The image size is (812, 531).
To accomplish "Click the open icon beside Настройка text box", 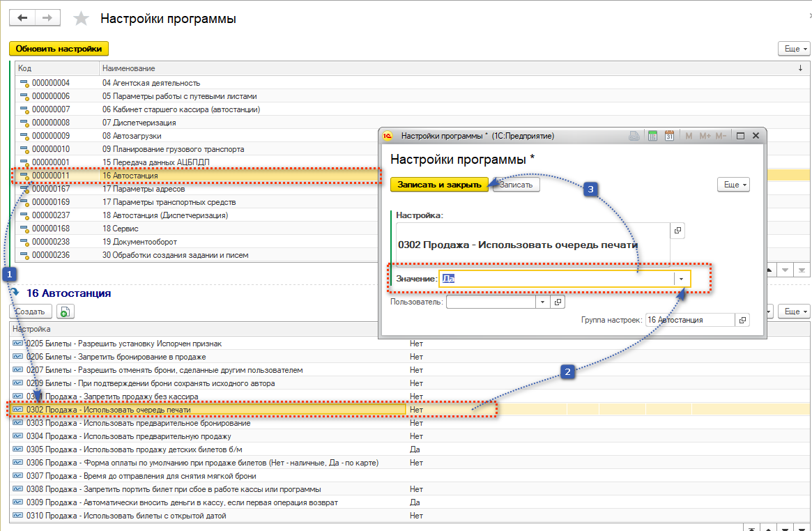I will click(677, 231).
